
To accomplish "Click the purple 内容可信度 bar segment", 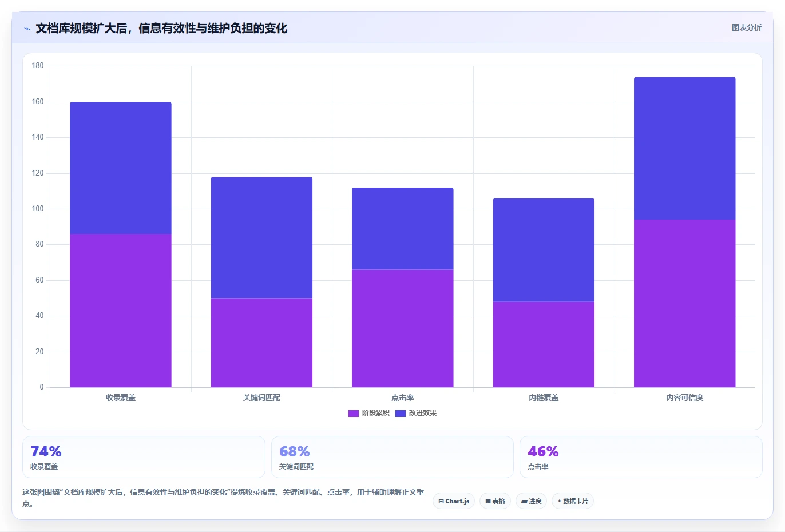I will (x=685, y=304).
